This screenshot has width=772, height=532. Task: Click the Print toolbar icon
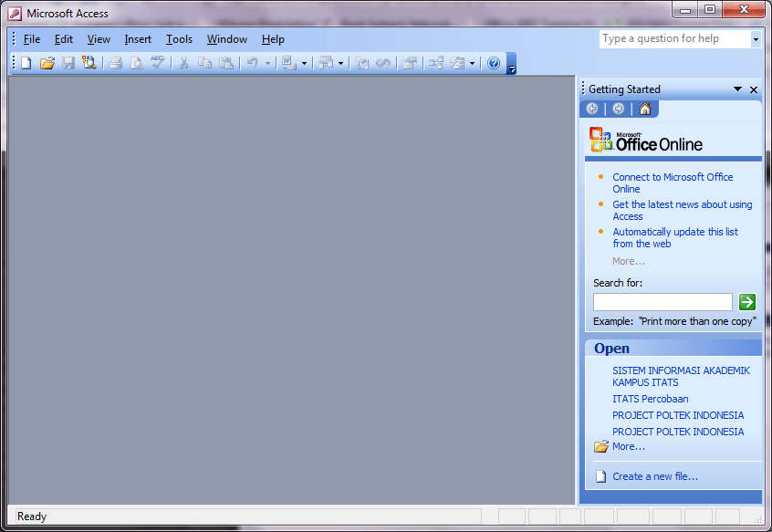pyautogui.click(x=116, y=63)
